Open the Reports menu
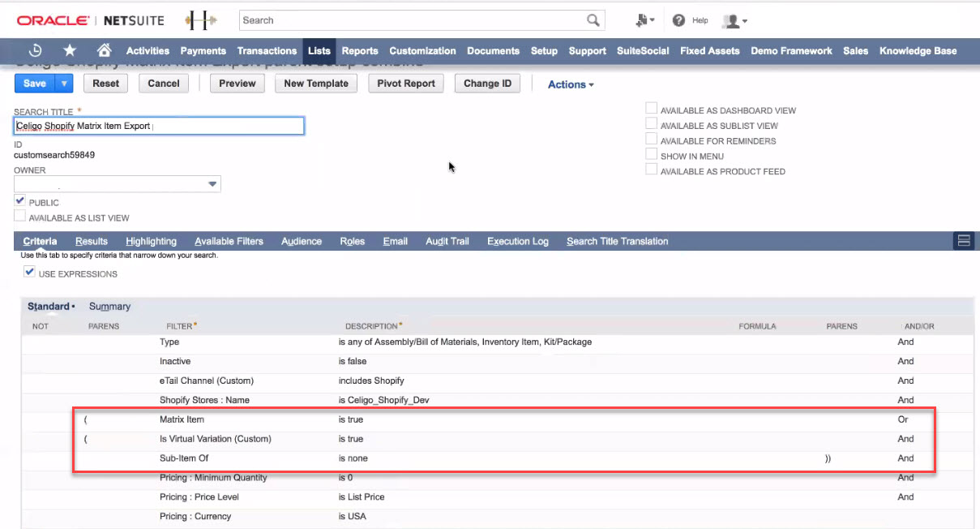980x529 pixels. pyautogui.click(x=360, y=50)
